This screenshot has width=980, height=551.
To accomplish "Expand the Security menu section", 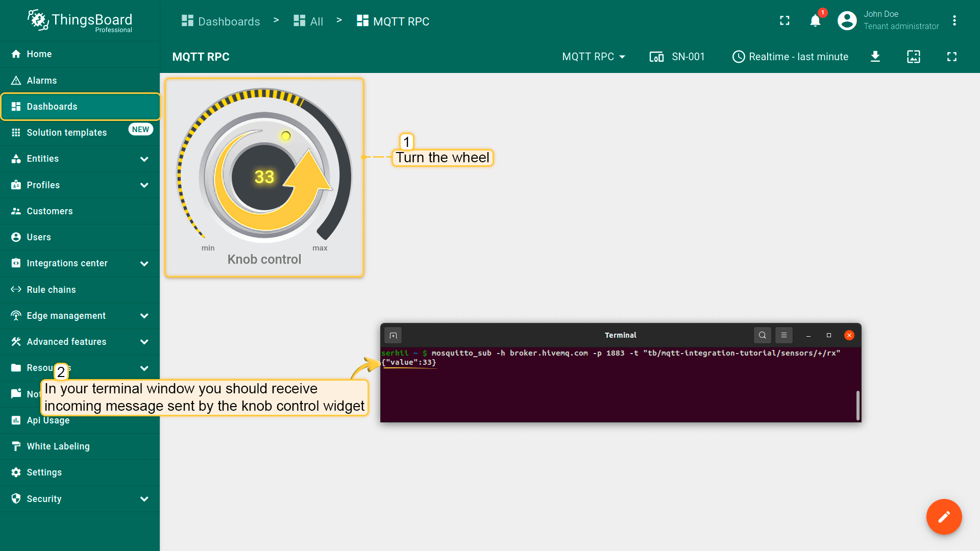I will point(144,499).
